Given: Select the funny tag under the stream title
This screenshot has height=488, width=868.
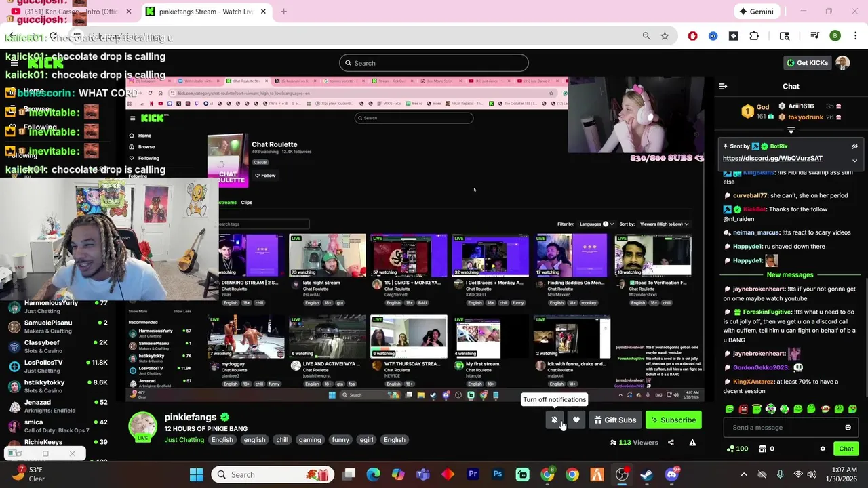Looking at the screenshot, I should pyautogui.click(x=340, y=440).
